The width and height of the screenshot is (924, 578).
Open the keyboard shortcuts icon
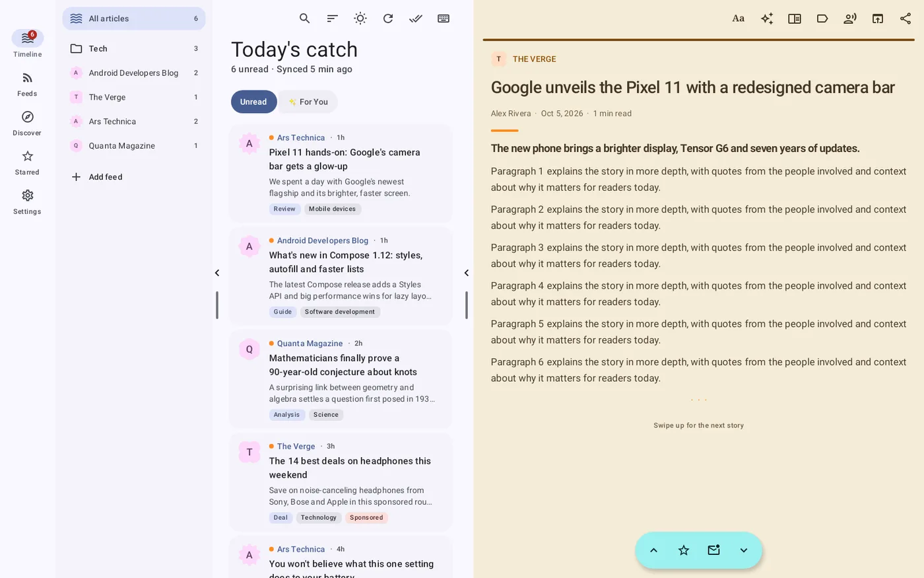coord(444,18)
